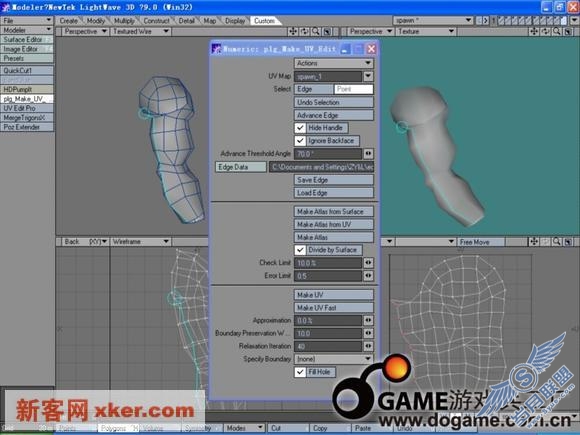Image resolution: width=580 pixels, height=435 pixels.
Task: Adjust Check Limit mini-slider
Action: coord(368,263)
